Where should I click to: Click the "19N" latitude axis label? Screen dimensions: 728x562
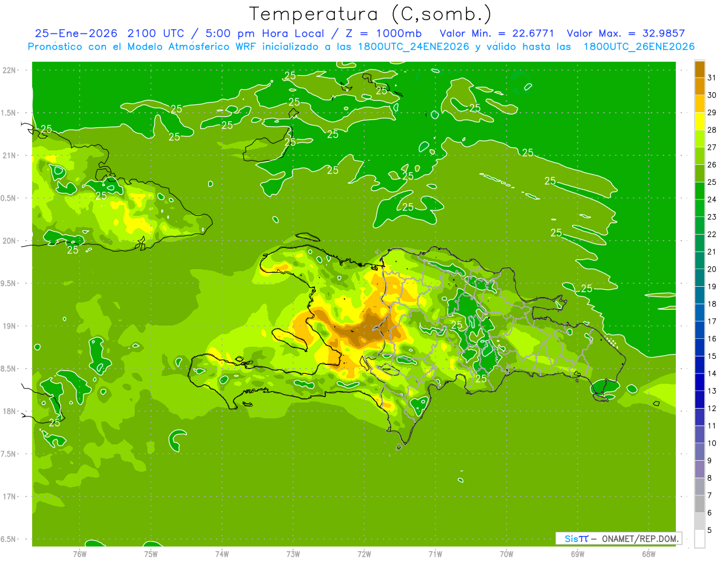point(9,326)
